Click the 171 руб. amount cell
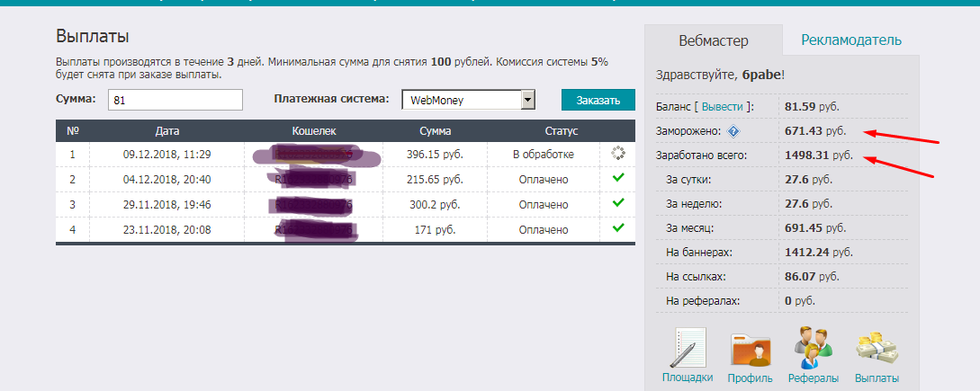Viewport: 980px width, 391px height. (x=435, y=229)
